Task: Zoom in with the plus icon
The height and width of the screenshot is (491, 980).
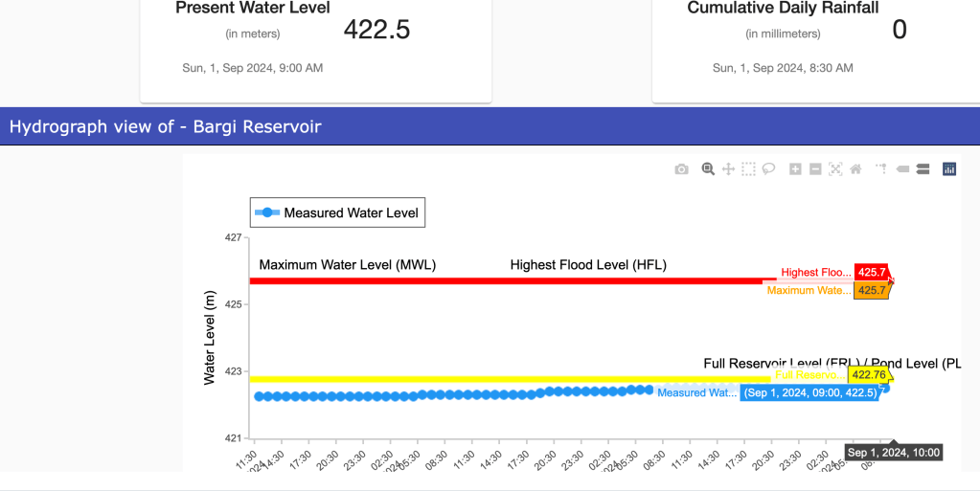Action: [795, 169]
